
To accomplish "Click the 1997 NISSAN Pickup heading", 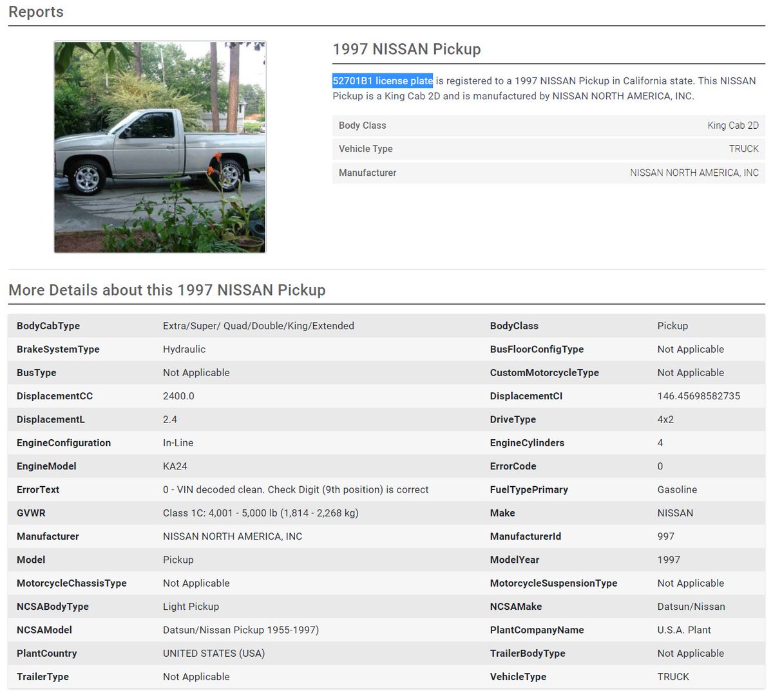I will pos(406,49).
